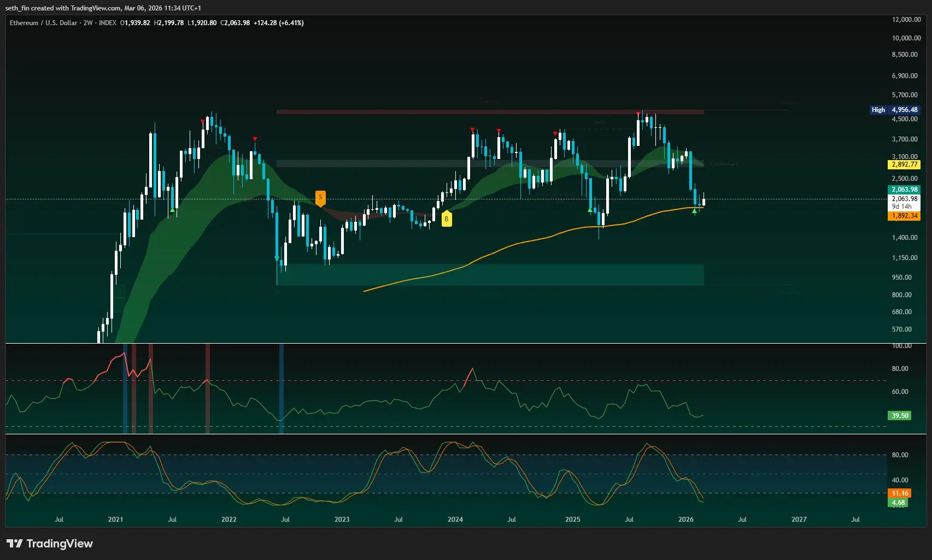Click 40.00 on the stochastic pane axis

pyautogui.click(x=900, y=480)
